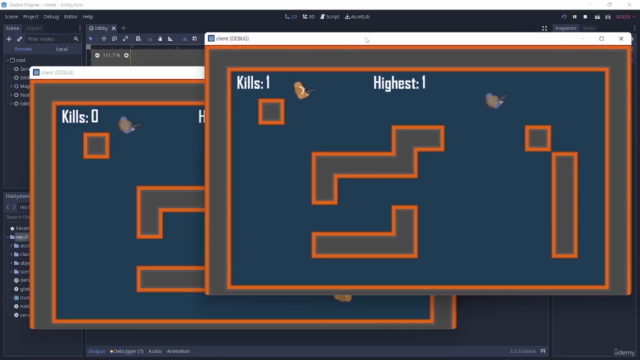
Task: Zoom in the 2D viewport
Action: [x=126, y=56]
